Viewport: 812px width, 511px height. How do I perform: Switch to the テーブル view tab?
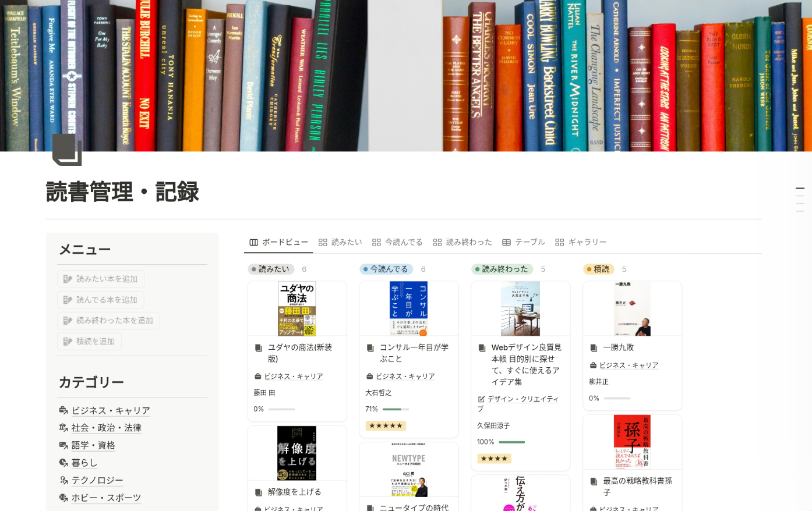click(523, 242)
